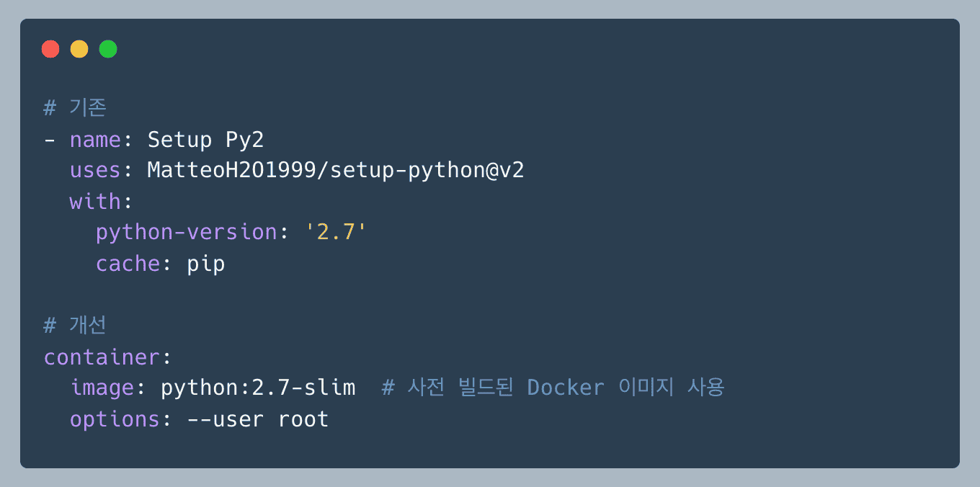Click the '# 기존' comment line
Viewport: 980px width, 487px height.
click(x=75, y=108)
